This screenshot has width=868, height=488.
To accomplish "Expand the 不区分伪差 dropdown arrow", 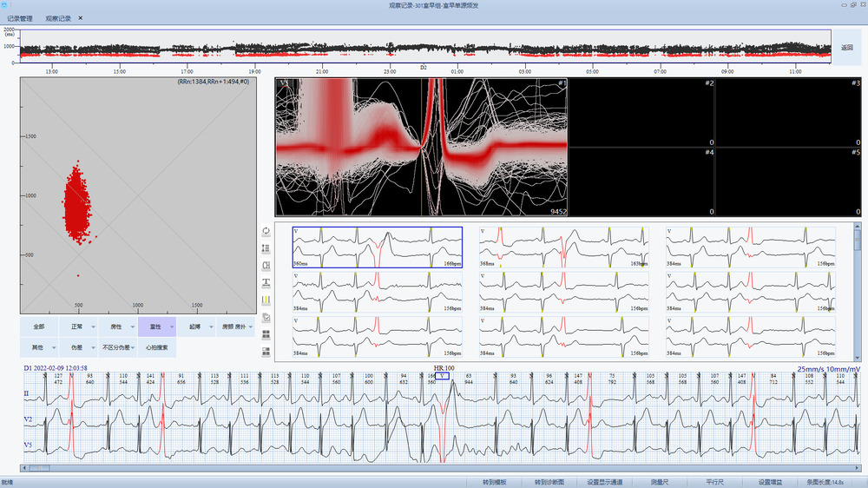I will coord(133,348).
